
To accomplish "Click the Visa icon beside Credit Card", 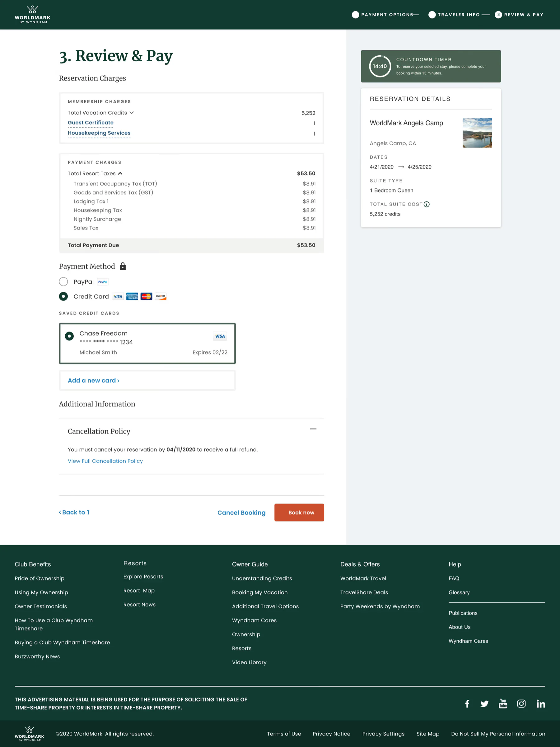I will [x=118, y=296].
